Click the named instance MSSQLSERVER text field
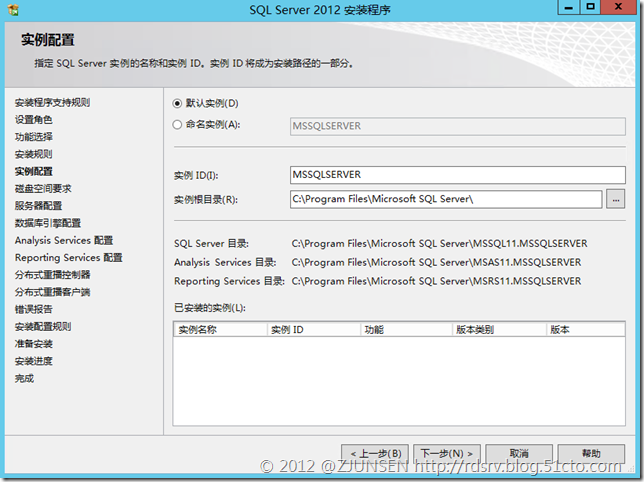Screen dimensions: 644x482 point(458,126)
